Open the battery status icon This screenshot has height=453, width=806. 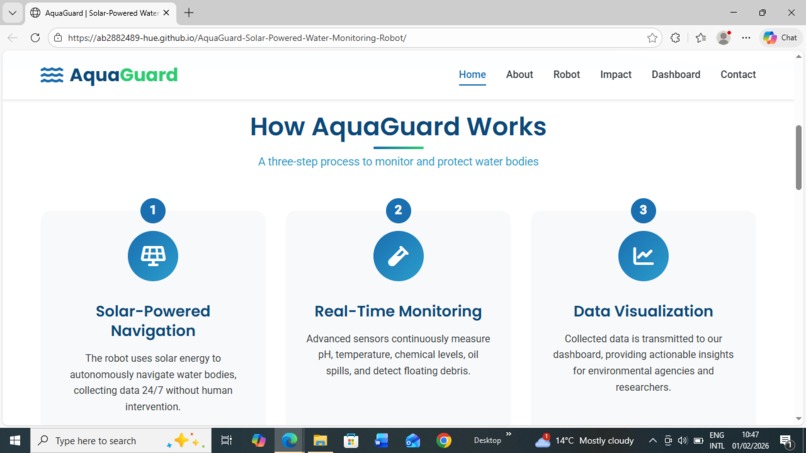[698, 441]
